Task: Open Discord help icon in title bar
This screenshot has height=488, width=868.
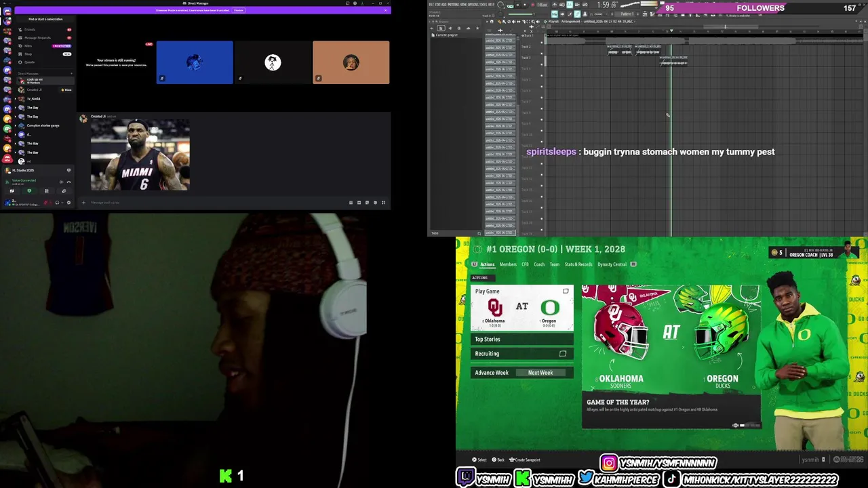Action: point(355,3)
